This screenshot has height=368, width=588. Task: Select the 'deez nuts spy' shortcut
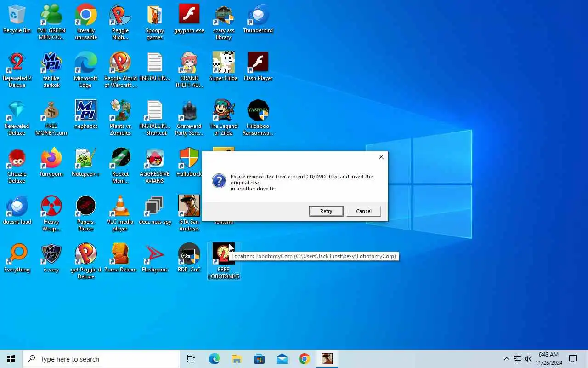[x=155, y=210]
